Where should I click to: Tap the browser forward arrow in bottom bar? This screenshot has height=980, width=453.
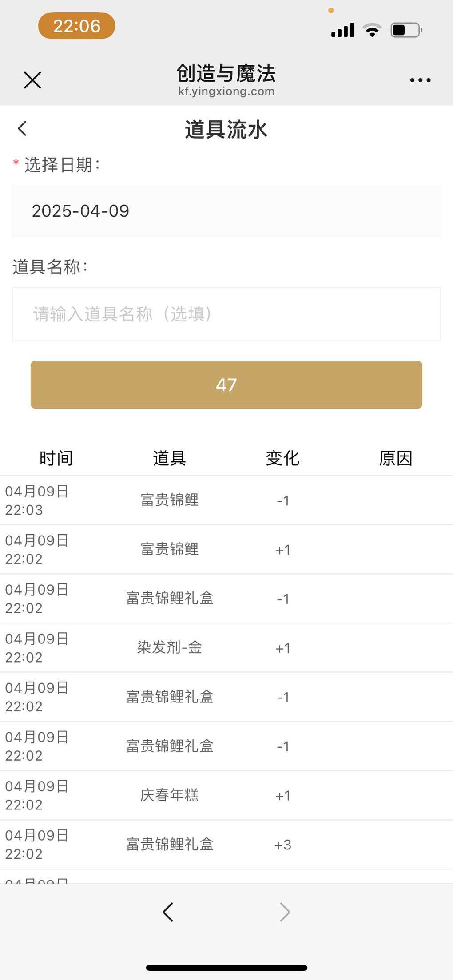(285, 912)
